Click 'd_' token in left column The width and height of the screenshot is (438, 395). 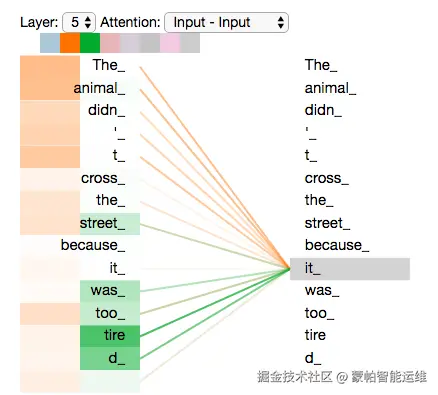coord(117,358)
